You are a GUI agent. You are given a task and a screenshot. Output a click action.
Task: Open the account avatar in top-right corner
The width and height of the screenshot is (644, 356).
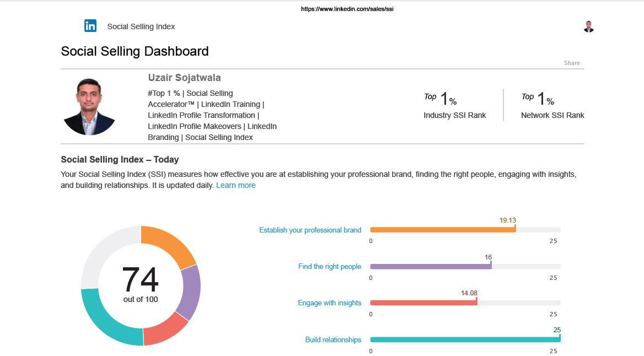point(588,26)
